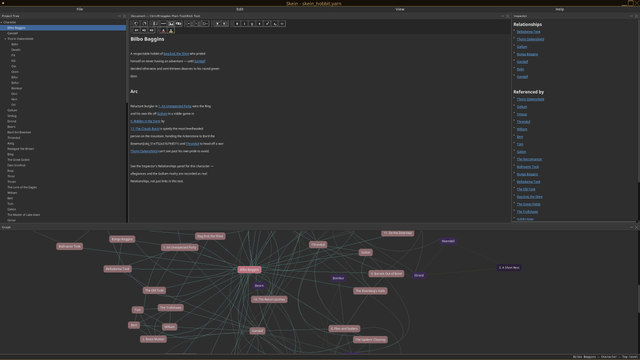Click '19. The Return Journey' graph node

click(269, 300)
